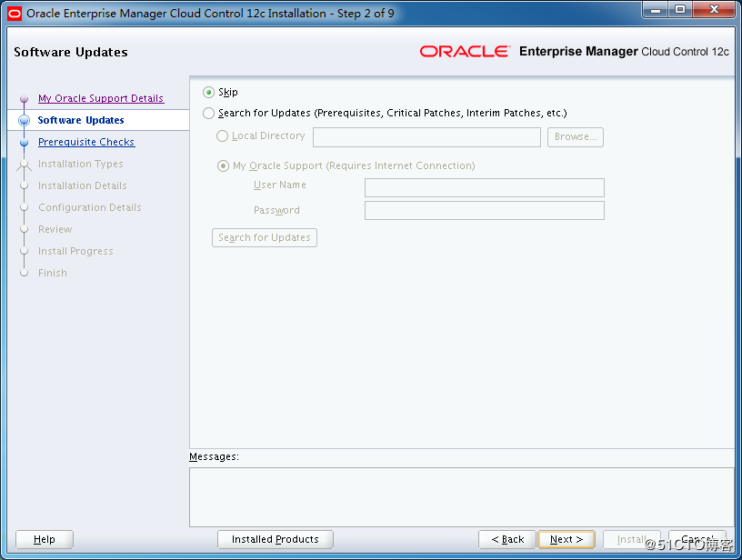Click the User Name text field
The width and height of the screenshot is (742, 560).
coord(484,187)
